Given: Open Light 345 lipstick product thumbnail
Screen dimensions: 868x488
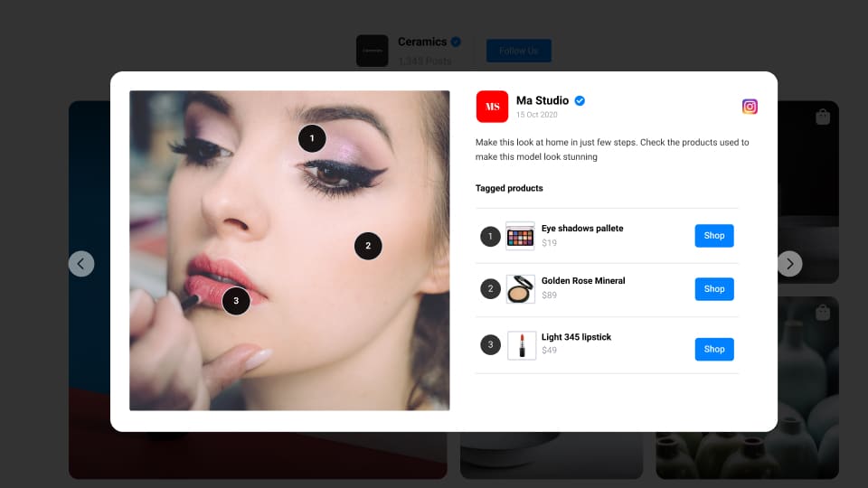Looking at the screenshot, I should tap(522, 345).
